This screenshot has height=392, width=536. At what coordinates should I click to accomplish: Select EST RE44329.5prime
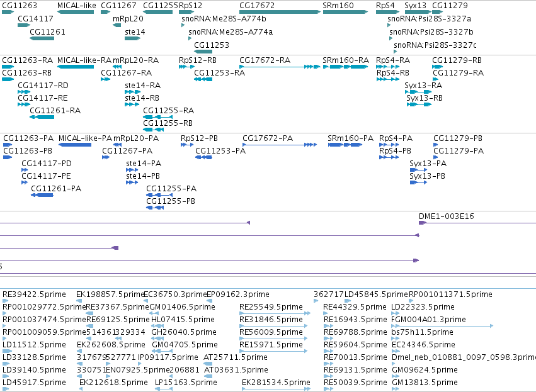(355, 307)
